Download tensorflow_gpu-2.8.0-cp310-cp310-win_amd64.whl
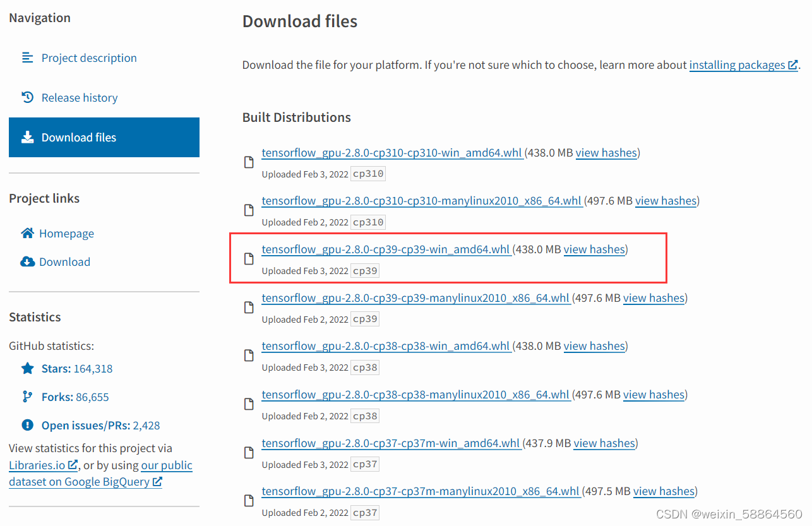 (x=391, y=153)
